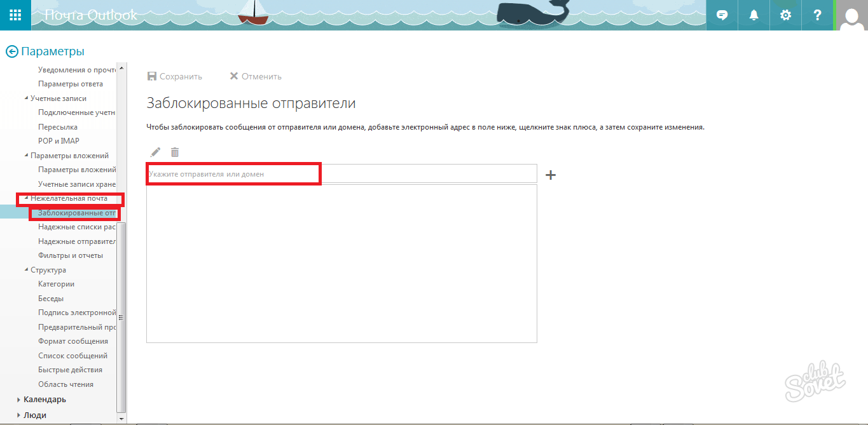Click the plus sign to add sender
This screenshot has height=425, width=868.
point(551,175)
